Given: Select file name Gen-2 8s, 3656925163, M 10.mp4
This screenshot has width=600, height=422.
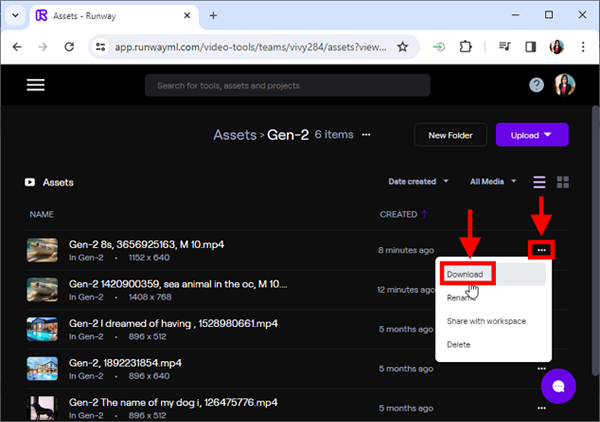Looking at the screenshot, I should click(147, 244).
